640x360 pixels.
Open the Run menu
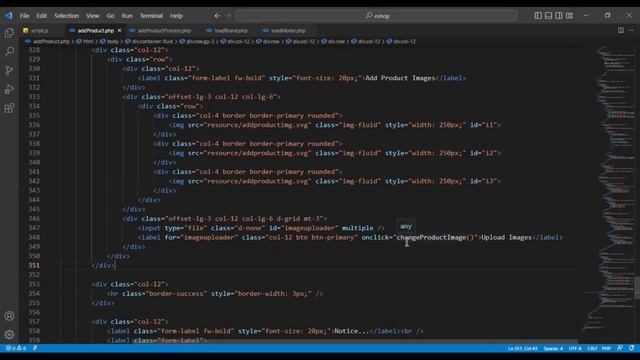click(127, 16)
